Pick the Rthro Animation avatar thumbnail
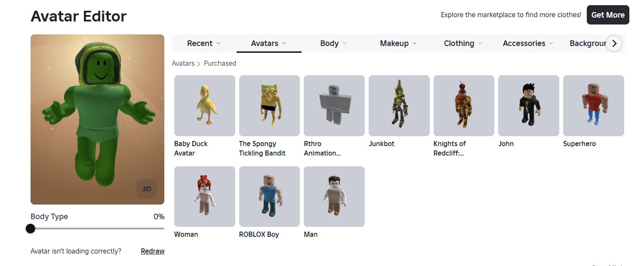This screenshot has width=644, height=266. click(x=334, y=106)
